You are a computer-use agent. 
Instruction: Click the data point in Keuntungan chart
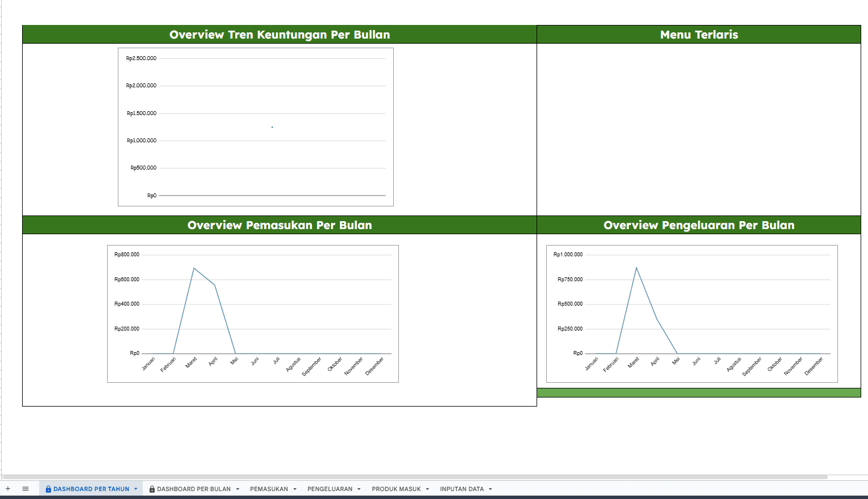pos(272,127)
